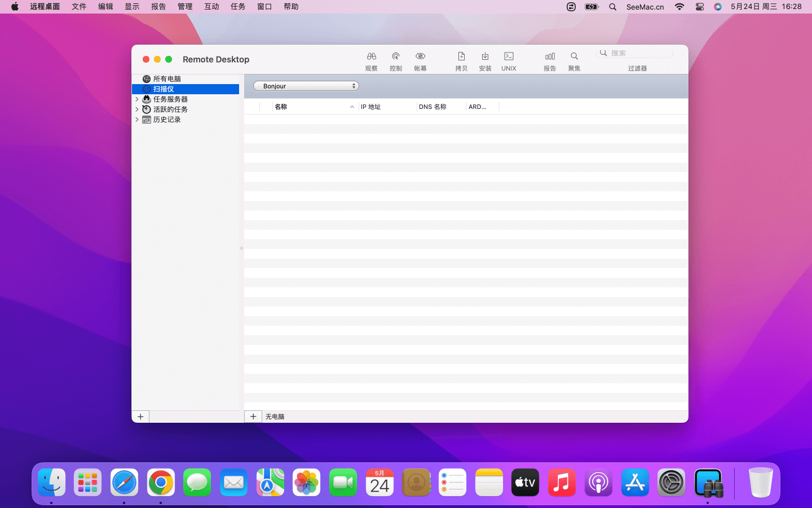812x508 pixels.
Task: Open System Preferences from the Dock
Action: [x=671, y=483]
